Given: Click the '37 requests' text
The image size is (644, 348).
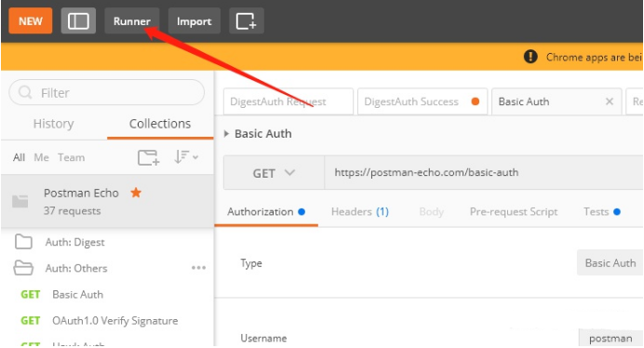Looking at the screenshot, I should (x=73, y=211).
